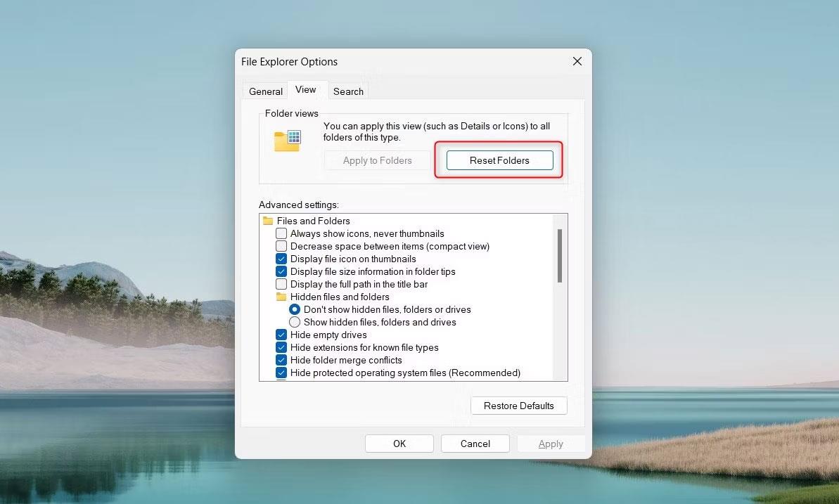The height and width of the screenshot is (504, 839).
Task: Uncheck Display file size information in folder tips
Action: [281, 271]
